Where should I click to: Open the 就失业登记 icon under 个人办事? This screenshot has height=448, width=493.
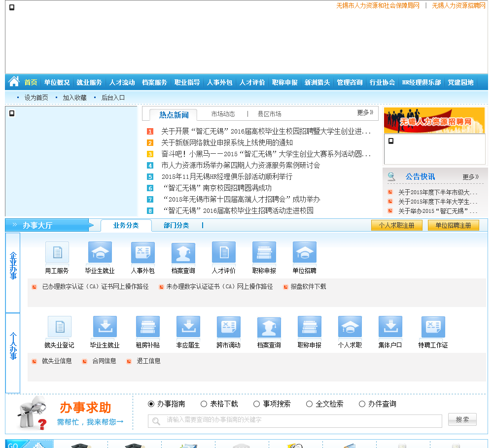pos(60,327)
